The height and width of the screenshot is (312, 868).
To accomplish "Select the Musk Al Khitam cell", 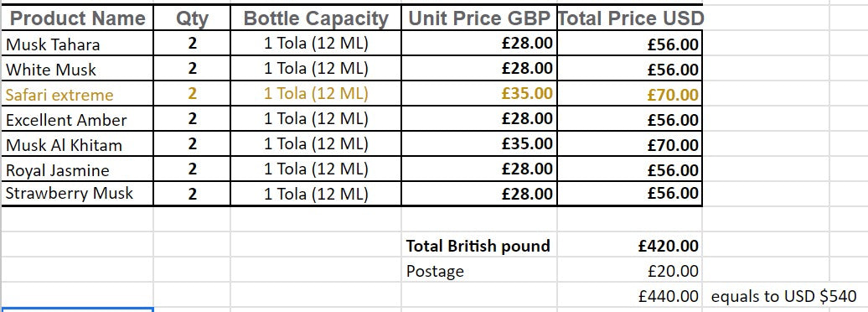I will coord(77,144).
